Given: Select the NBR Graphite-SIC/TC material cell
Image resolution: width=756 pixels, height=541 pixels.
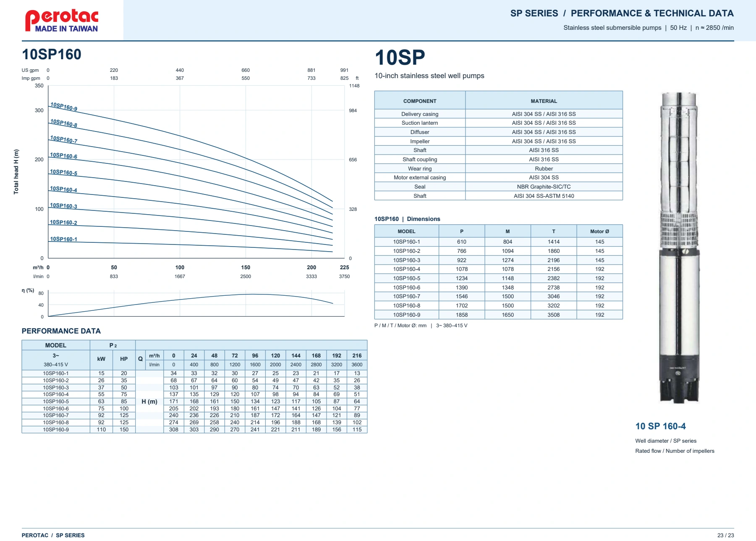Looking at the screenshot, I should coord(544,187).
